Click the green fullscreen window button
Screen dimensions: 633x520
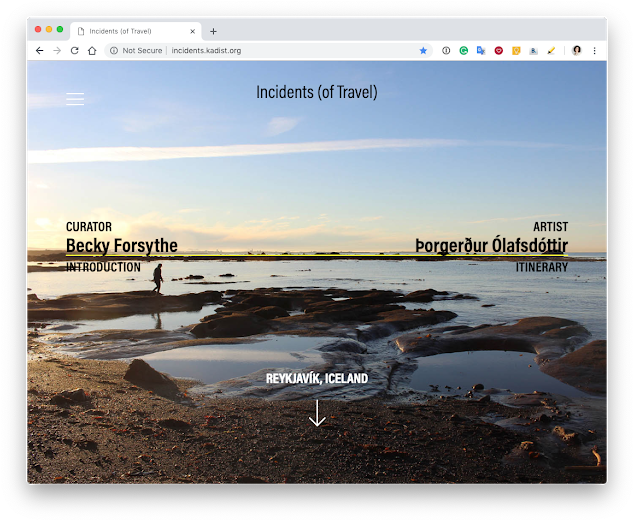coord(60,29)
